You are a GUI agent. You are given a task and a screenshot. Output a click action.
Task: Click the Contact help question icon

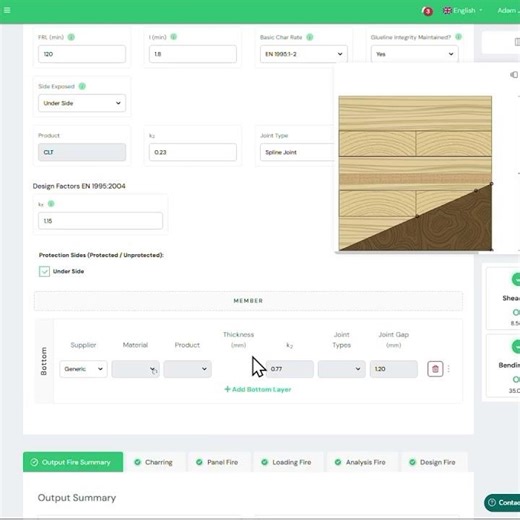(492, 502)
